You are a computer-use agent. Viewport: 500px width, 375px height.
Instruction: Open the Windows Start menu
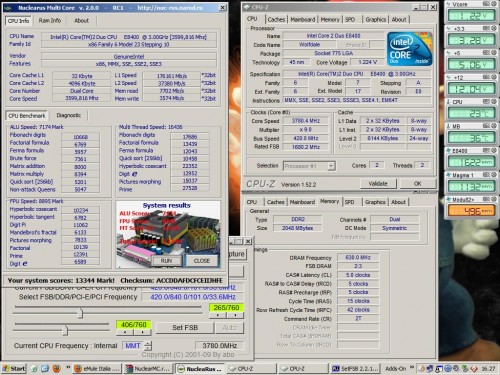click(14, 368)
